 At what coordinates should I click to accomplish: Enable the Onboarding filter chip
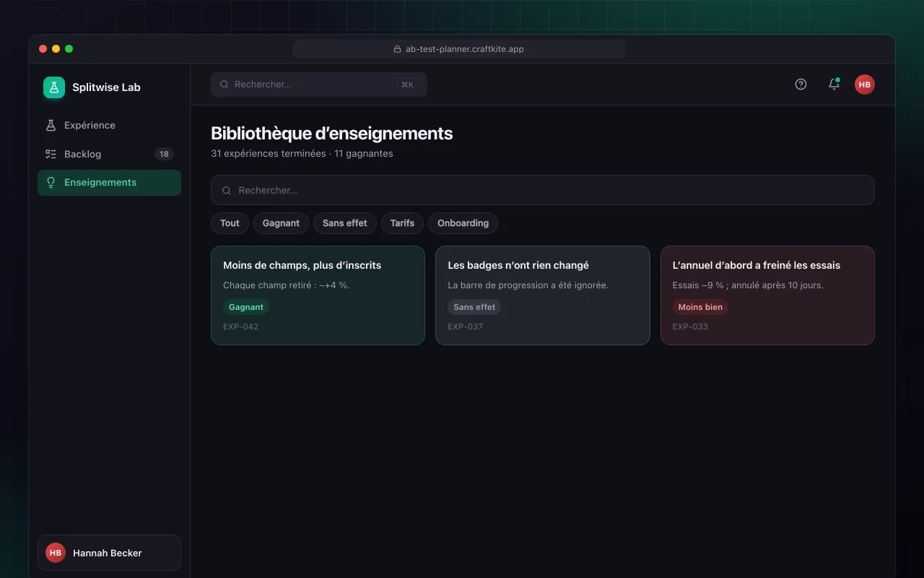pos(463,223)
